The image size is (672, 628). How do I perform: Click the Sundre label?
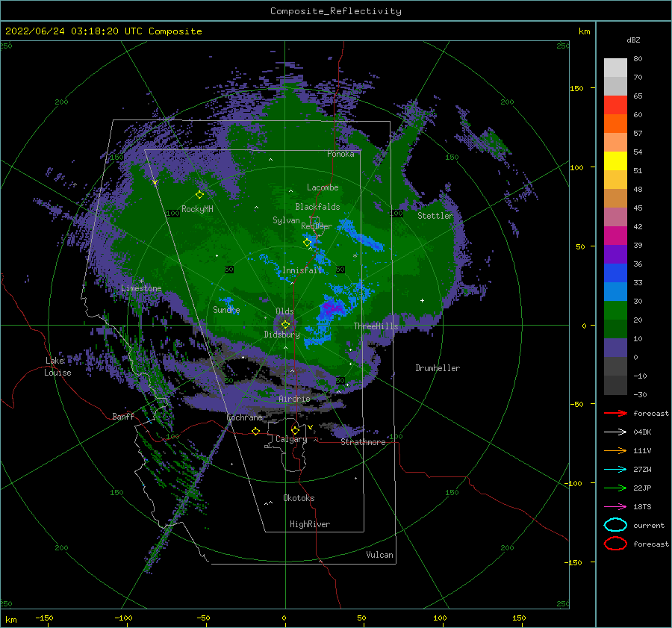pos(226,309)
